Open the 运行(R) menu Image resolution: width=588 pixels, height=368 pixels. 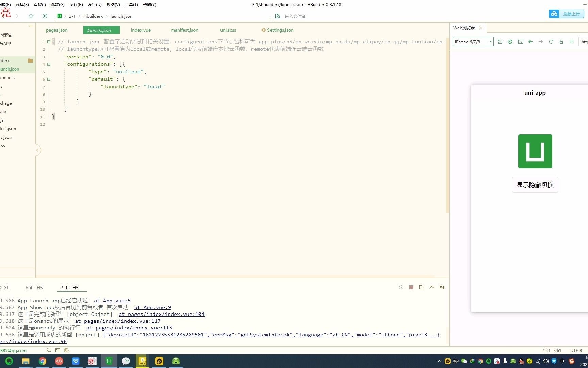[76, 4]
